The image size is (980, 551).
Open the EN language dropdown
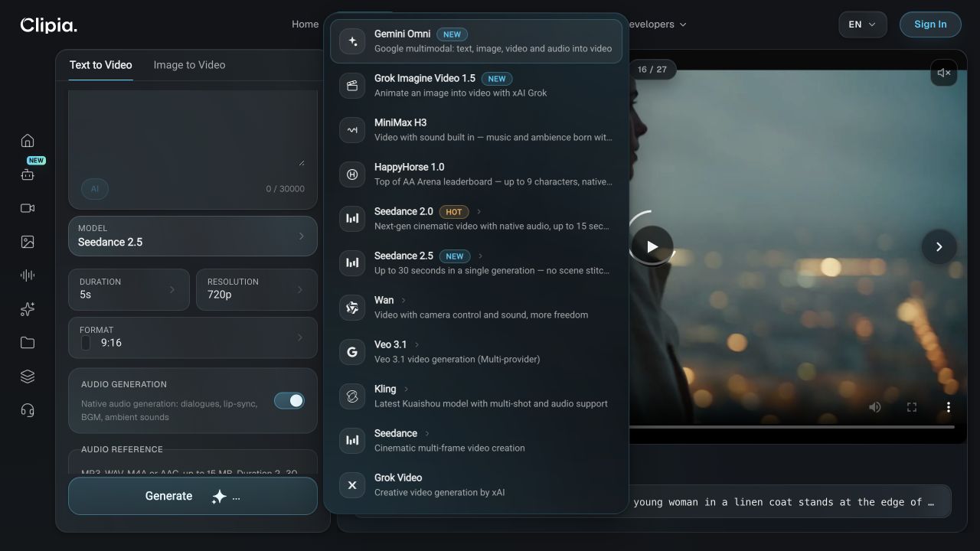863,24
